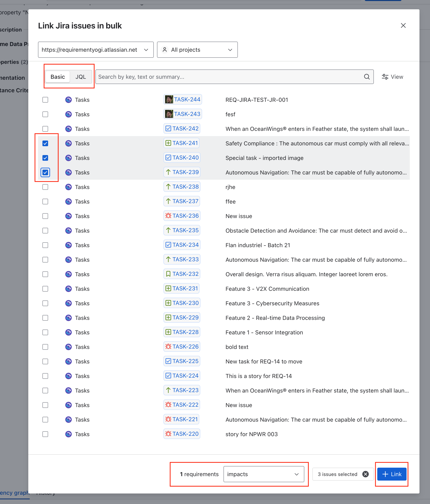430x504 pixels.
Task: Check the TASK-234 row checkbox
Action: pos(45,245)
